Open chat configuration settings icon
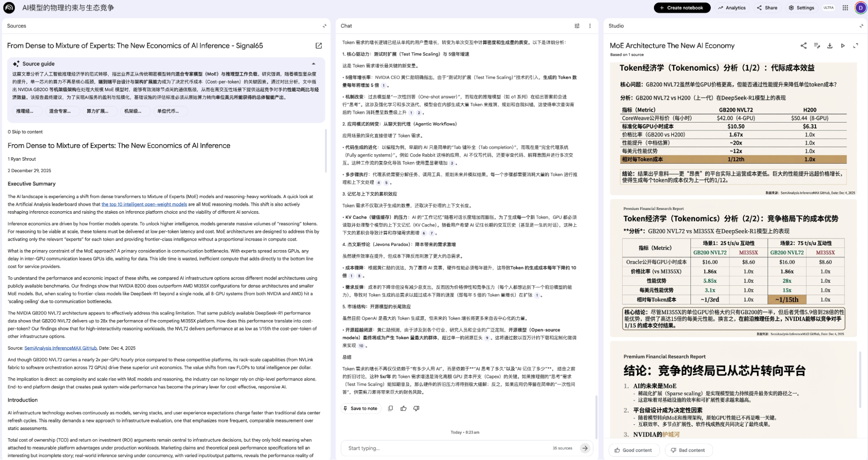 577,26
